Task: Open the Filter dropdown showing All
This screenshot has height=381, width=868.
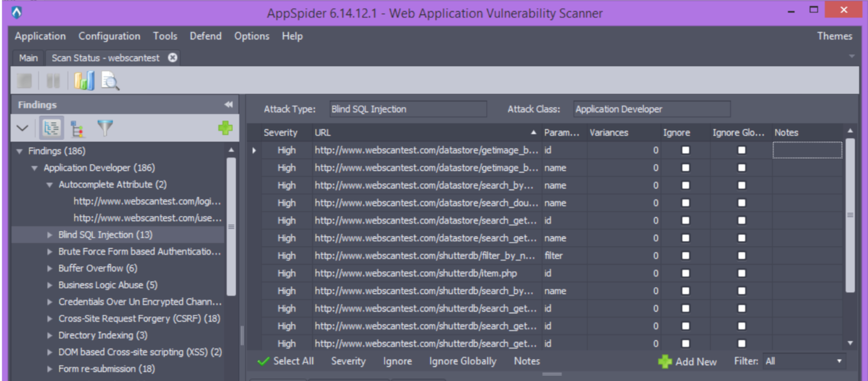Action: tap(804, 361)
